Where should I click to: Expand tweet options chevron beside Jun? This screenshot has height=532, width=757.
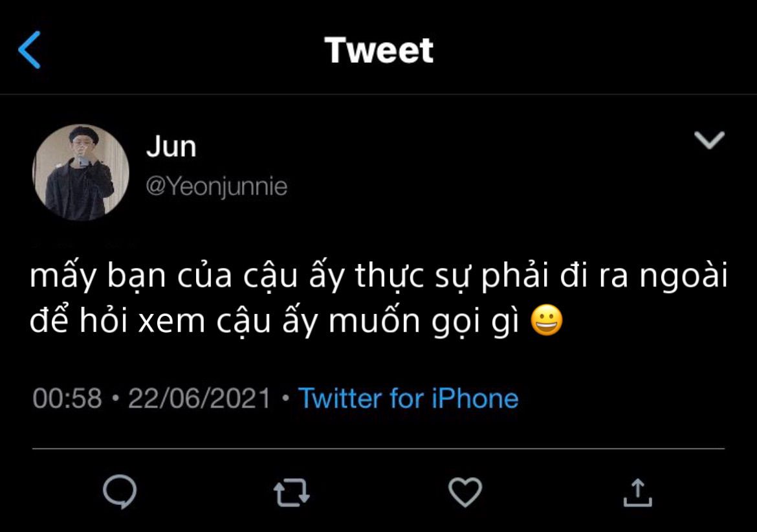point(709,140)
